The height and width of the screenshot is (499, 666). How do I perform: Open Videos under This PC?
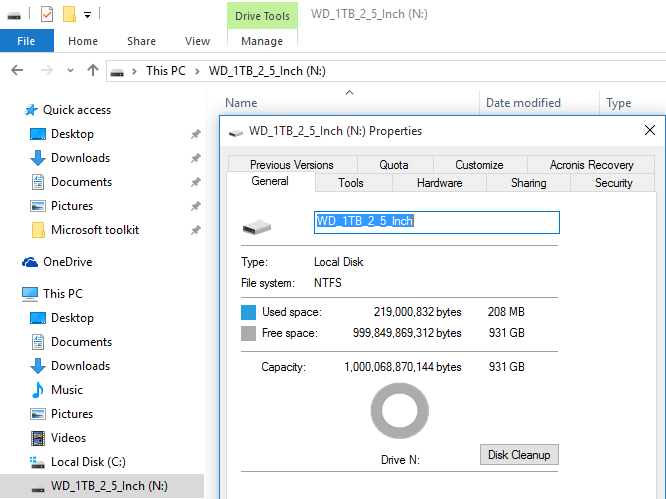coord(68,437)
